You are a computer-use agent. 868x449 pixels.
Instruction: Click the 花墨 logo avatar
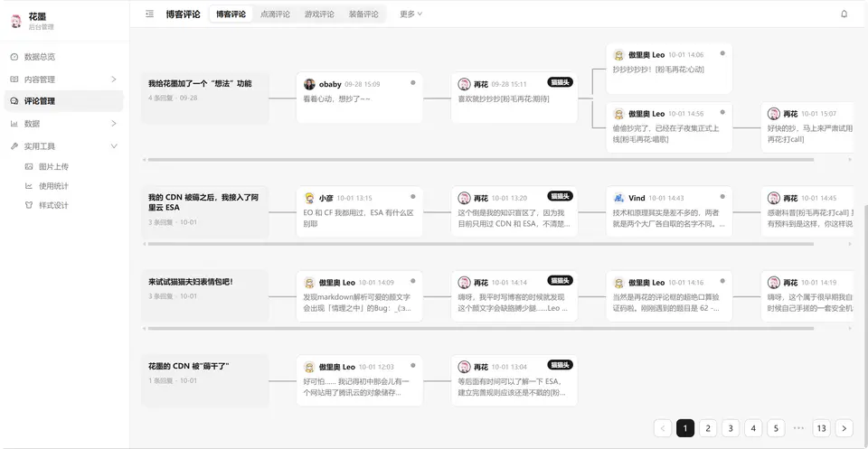point(16,21)
